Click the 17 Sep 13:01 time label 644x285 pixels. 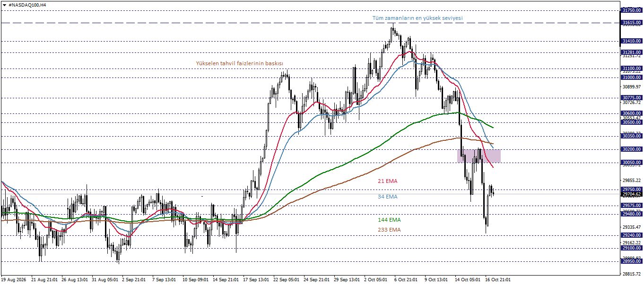(256, 280)
